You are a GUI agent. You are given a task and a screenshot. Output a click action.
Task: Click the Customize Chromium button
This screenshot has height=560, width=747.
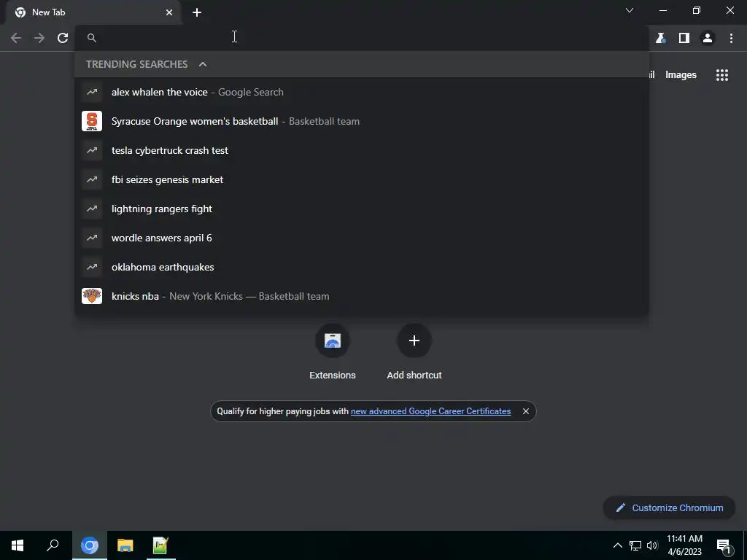point(669,507)
